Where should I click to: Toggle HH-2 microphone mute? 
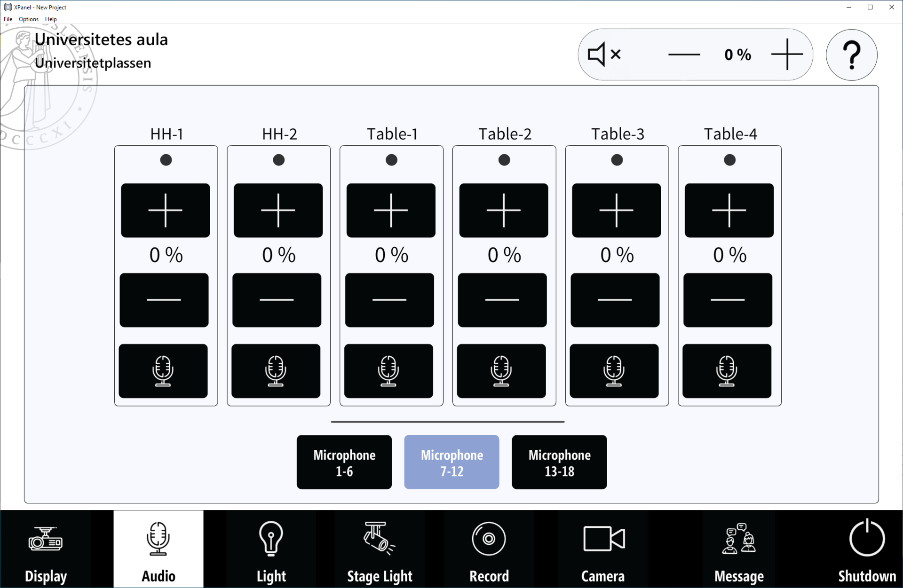[x=276, y=371]
